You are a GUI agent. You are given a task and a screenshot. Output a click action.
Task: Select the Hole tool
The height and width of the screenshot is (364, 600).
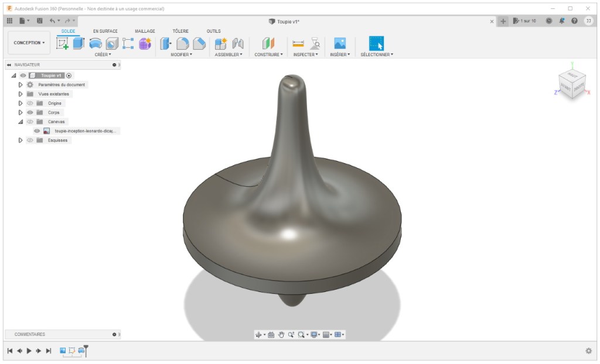pos(111,44)
